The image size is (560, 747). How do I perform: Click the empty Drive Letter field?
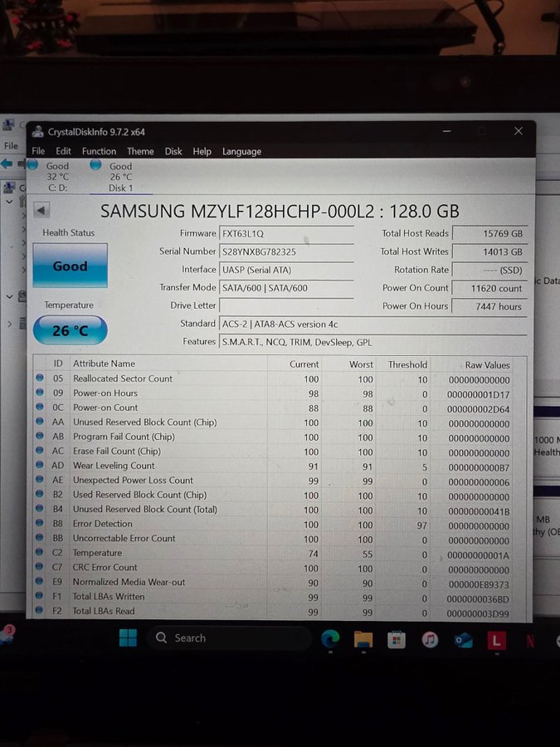(x=286, y=305)
